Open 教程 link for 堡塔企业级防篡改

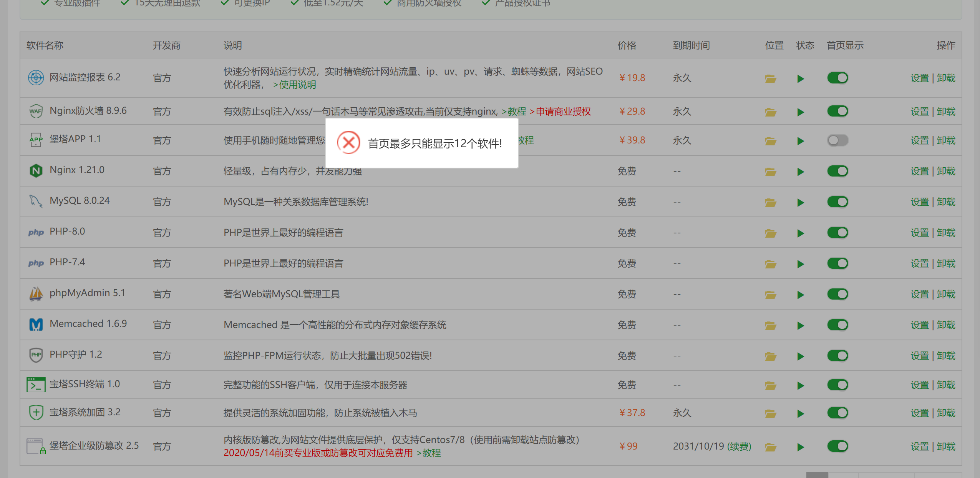point(428,453)
